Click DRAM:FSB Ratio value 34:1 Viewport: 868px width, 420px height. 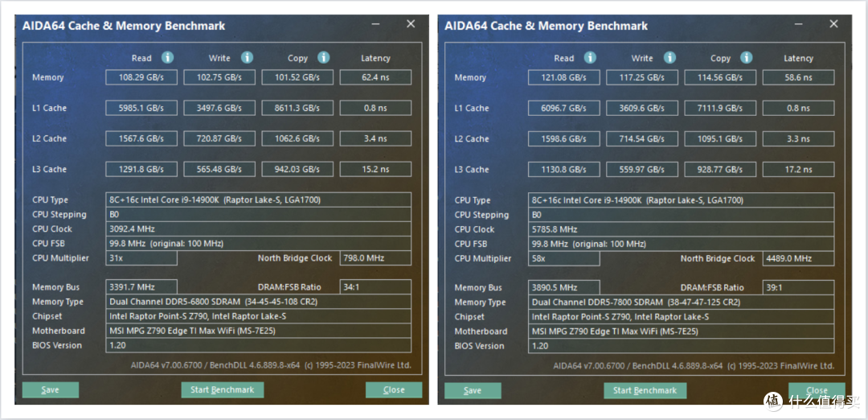click(x=375, y=287)
